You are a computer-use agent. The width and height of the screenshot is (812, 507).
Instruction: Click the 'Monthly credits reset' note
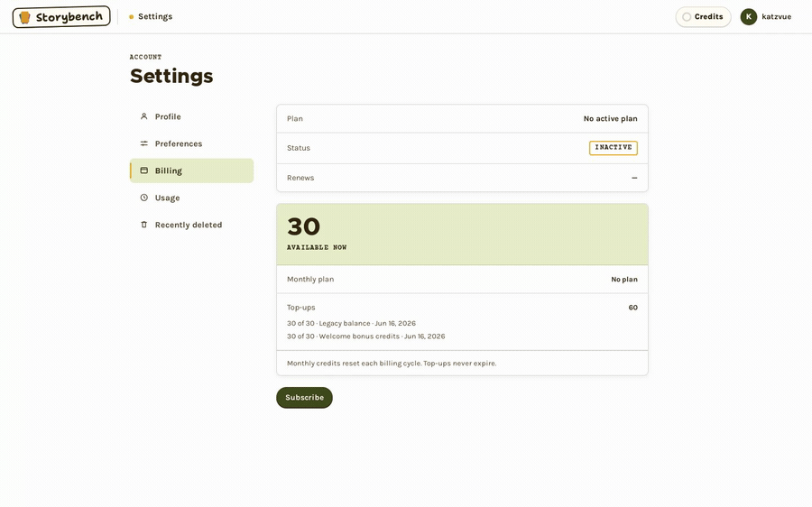tap(392, 363)
